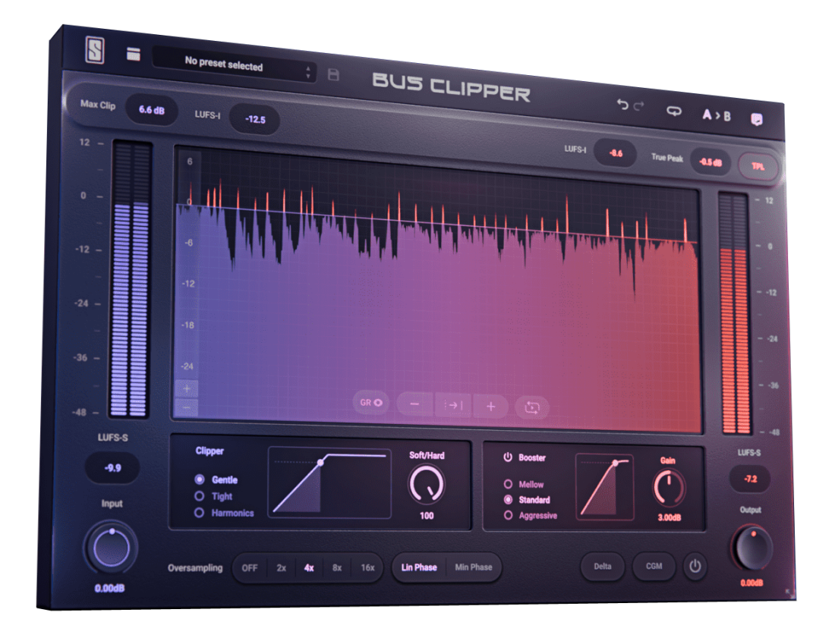
Task: Click the waveform loop playback icon
Action: coord(531,407)
